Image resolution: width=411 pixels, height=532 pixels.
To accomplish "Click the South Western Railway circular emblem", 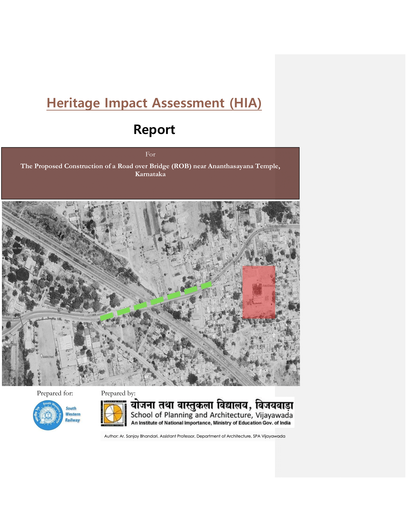I will pos(48,415).
